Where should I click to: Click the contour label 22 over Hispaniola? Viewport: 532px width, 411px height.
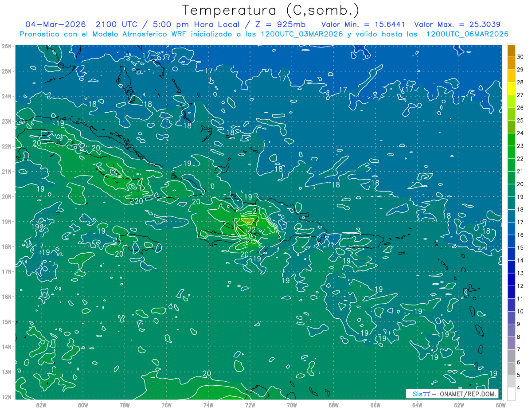click(251, 229)
